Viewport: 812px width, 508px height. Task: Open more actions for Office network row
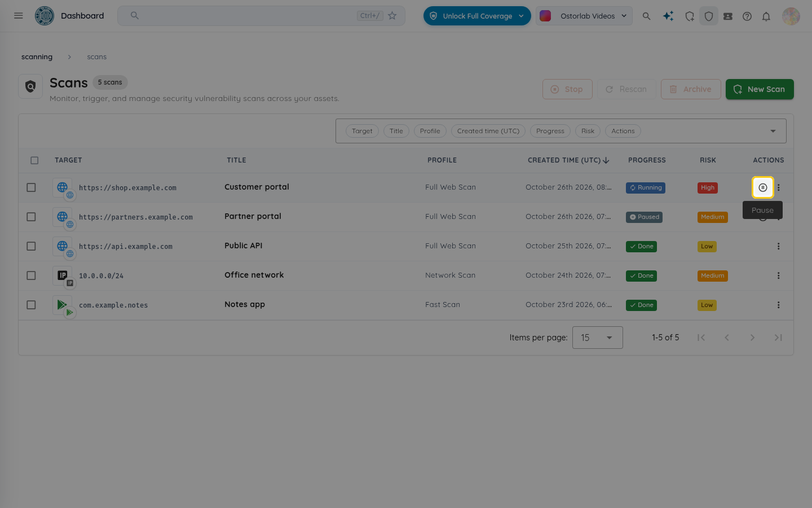tap(779, 275)
